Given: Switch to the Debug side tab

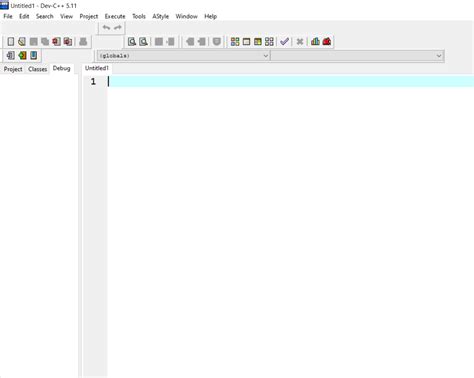Looking at the screenshot, I should click(x=61, y=68).
